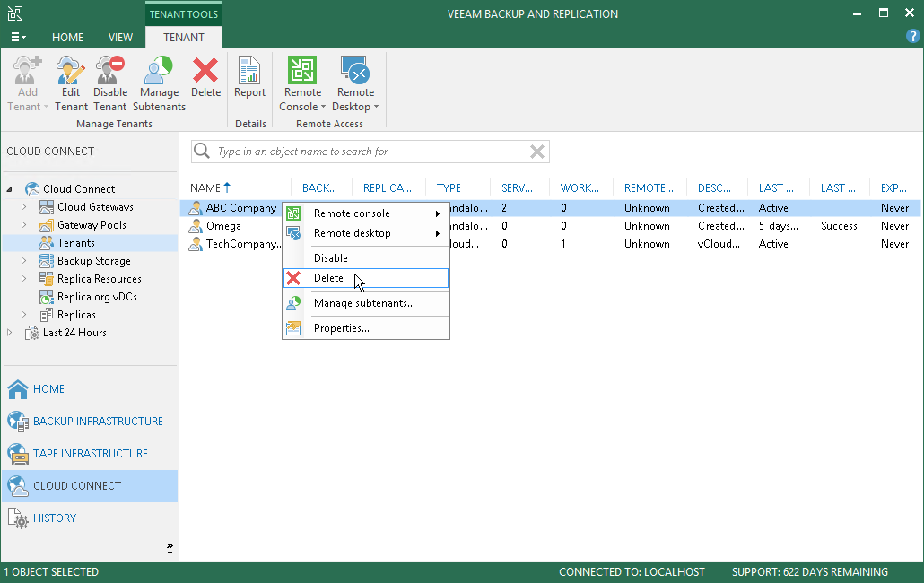Viewport: 924px width, 583px height.
Task: Expand the Cloud Gateways tree node
Action: point(23,206)
